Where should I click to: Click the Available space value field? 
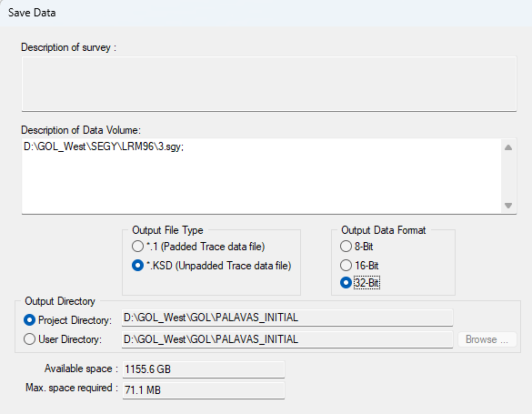coord(203,369)
